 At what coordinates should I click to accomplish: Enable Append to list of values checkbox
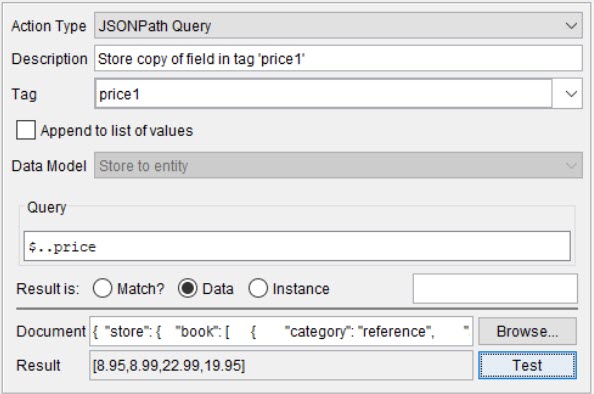(26, 130)
